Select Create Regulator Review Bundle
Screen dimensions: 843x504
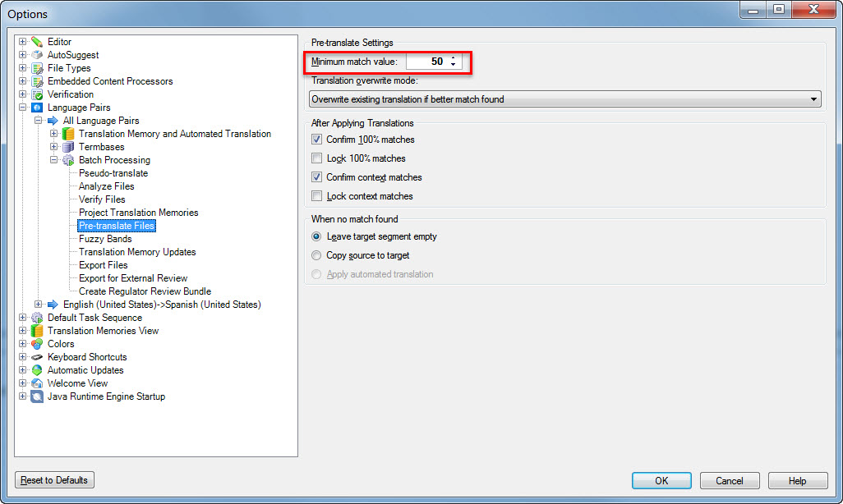coord(145,291)
